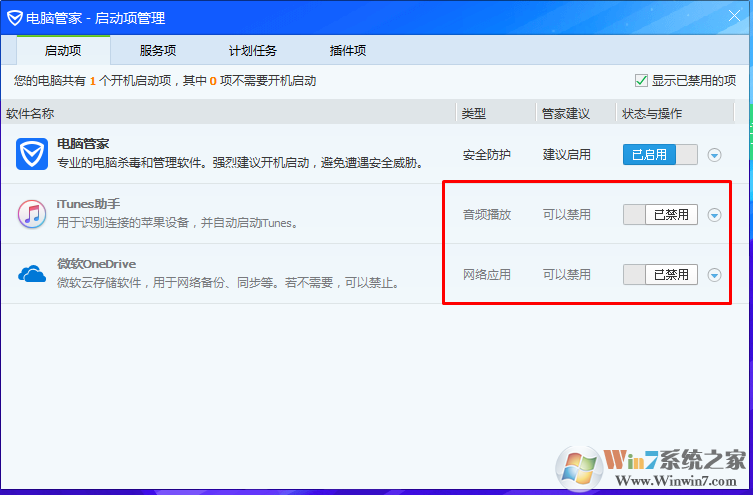Click the startup item count summary text
Screen dimensions: 753x495
pos(165,81)
